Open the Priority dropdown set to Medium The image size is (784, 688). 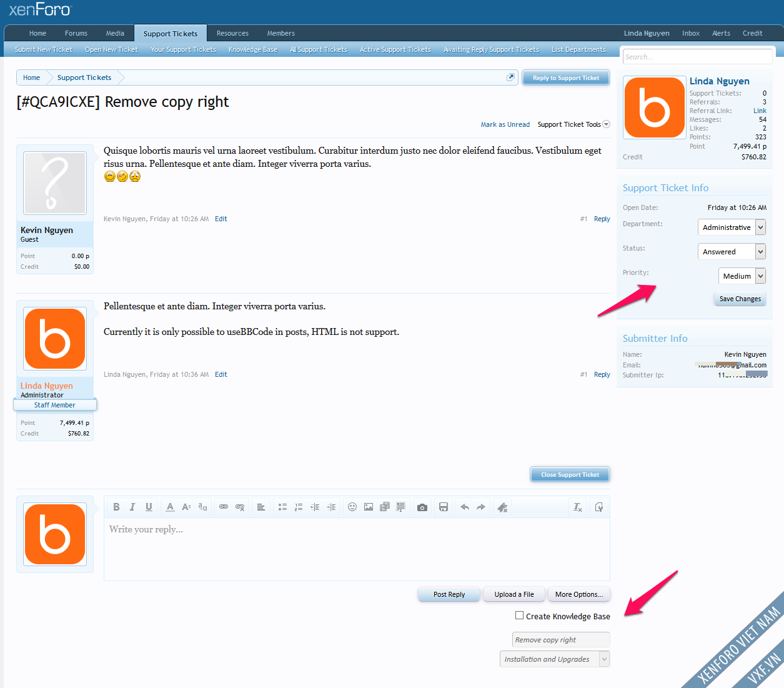click(742, 276)
